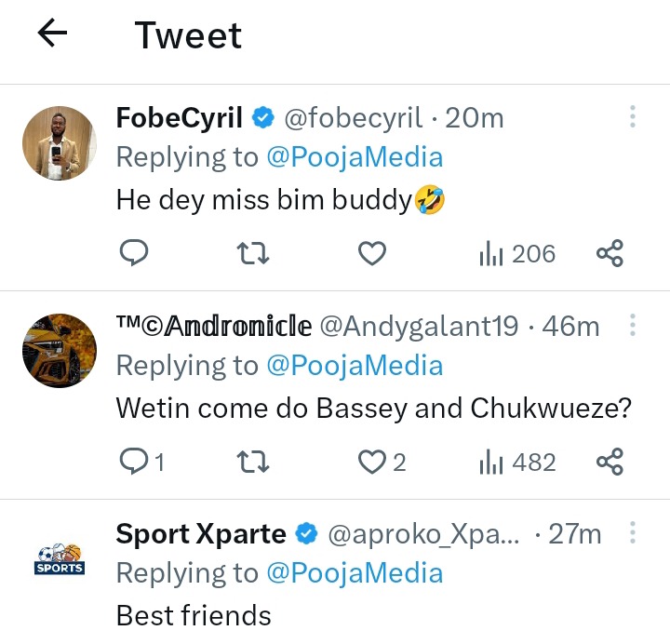Open @PoojaMedia link in FobeCyril's reply
This screenshot has width=670, height=644.
coord(355,157)
